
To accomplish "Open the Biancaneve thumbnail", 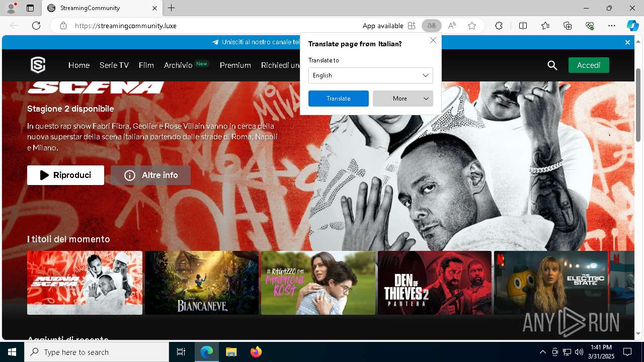I will pos(202,283).
